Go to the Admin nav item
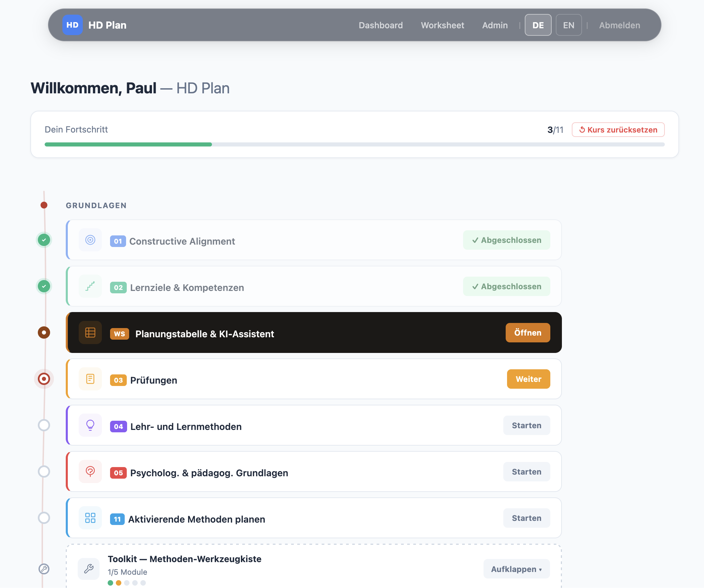 pyautogui.click(x=495, y=25)
